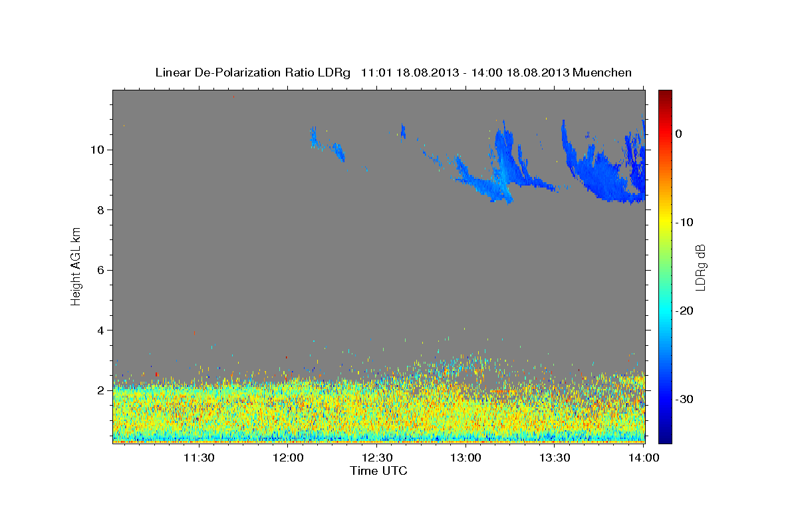The width and height of the screenshot is (798, 532).
Task: Click the date range "11:01 18.08.2013 - 14:00 18.08.2013"
Action: pyautogui.click(x=465, y=72)
